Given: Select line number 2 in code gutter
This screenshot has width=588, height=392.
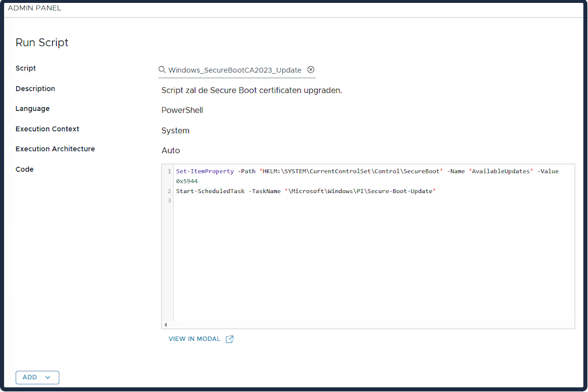Looking at the screenshot, I should pyautogui.click(x=169, y=191).
